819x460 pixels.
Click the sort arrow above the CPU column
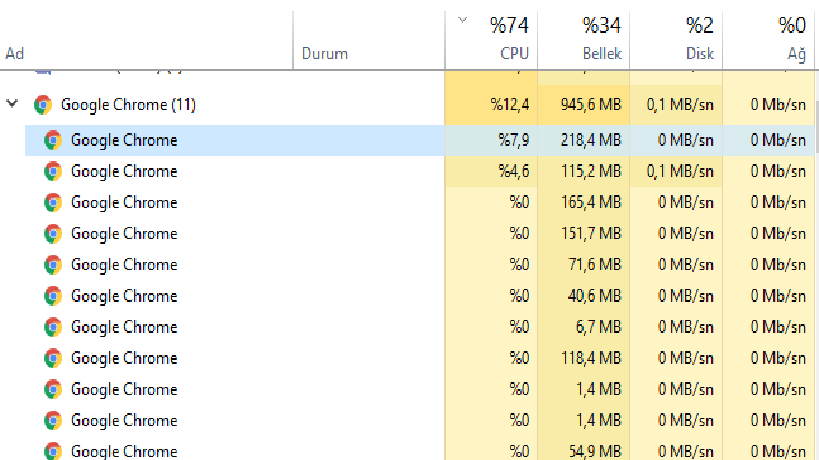tap(462, 20)
